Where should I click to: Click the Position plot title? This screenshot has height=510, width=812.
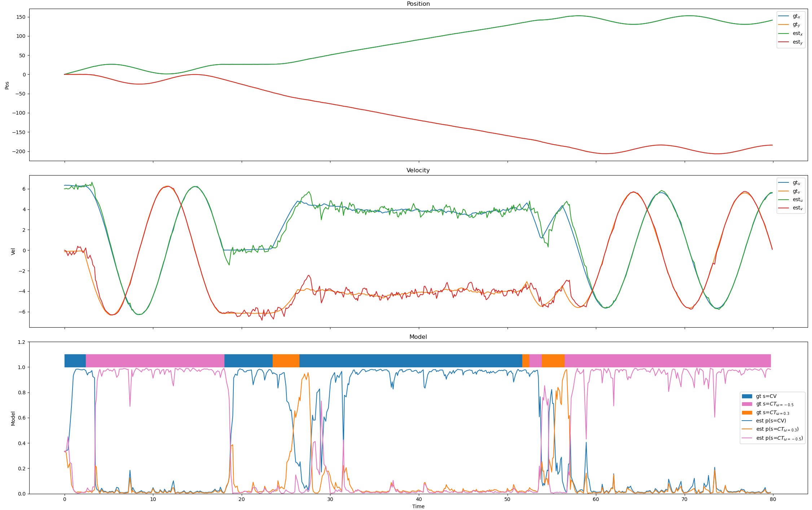click(x=418, y=4)
